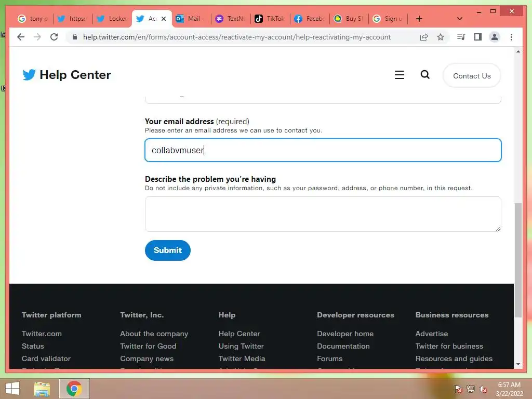The image size is (532, 399).
Task: Click the muted volume tray icon
Action: [x=483, y=389]
